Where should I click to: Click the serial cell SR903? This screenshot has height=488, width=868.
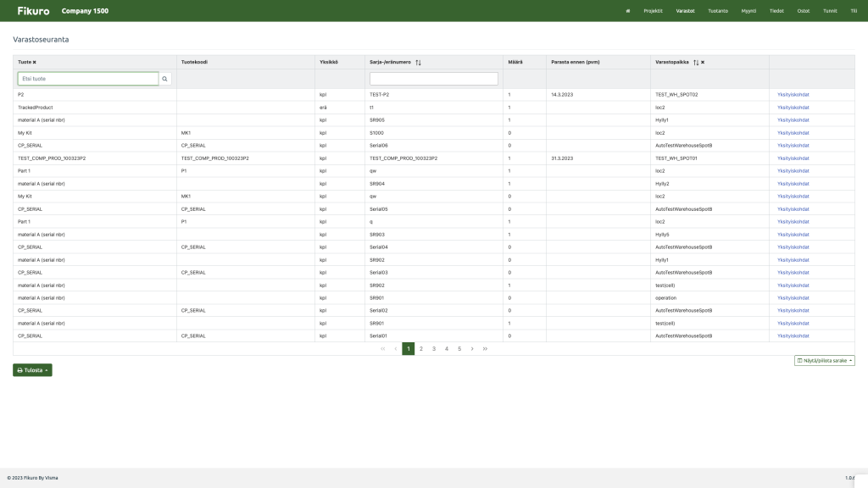pos(377,235)
